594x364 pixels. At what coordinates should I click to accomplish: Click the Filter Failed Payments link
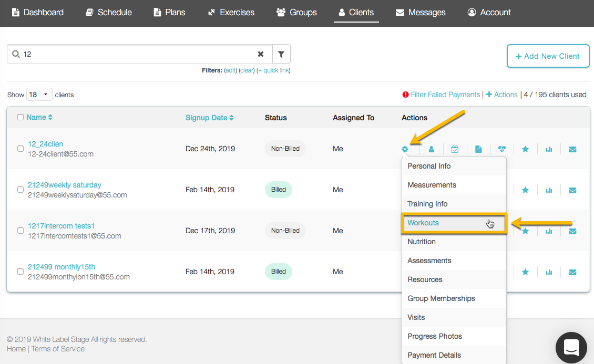[x=445, y=95]
